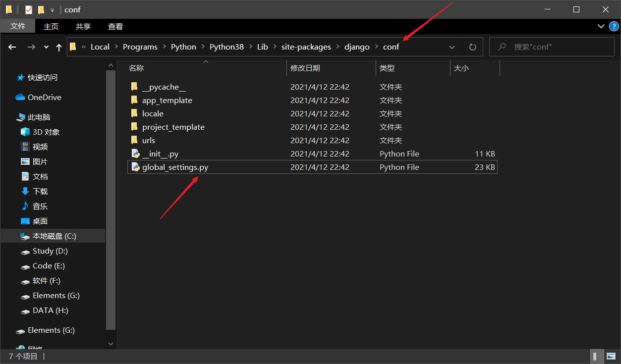Screen dimensions: 621x364
Task: Expand the ribbon with the chevron
Action: 601,26
